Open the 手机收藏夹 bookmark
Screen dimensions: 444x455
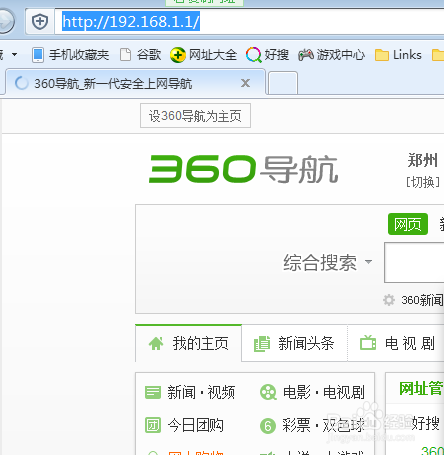[71, 55]
